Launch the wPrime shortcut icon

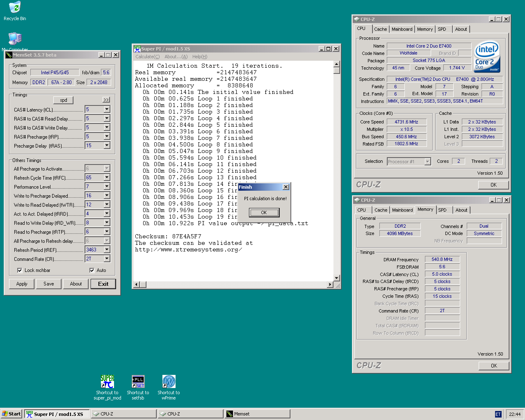point(169,381)
